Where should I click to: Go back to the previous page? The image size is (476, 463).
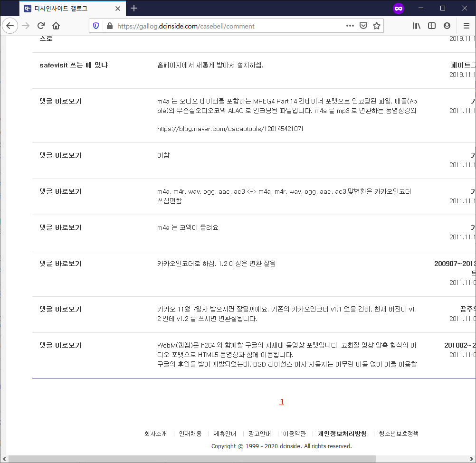pos(10,26)
